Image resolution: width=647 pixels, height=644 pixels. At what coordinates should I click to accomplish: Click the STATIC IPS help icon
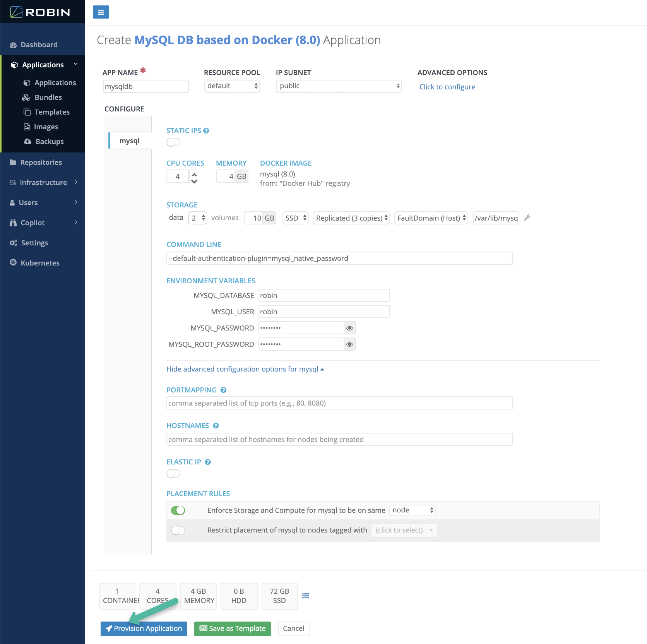pos(206,131)
